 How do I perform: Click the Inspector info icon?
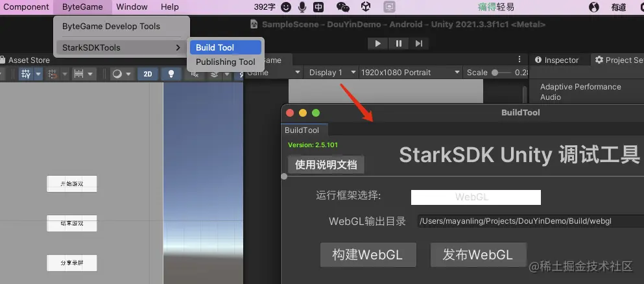538,60
